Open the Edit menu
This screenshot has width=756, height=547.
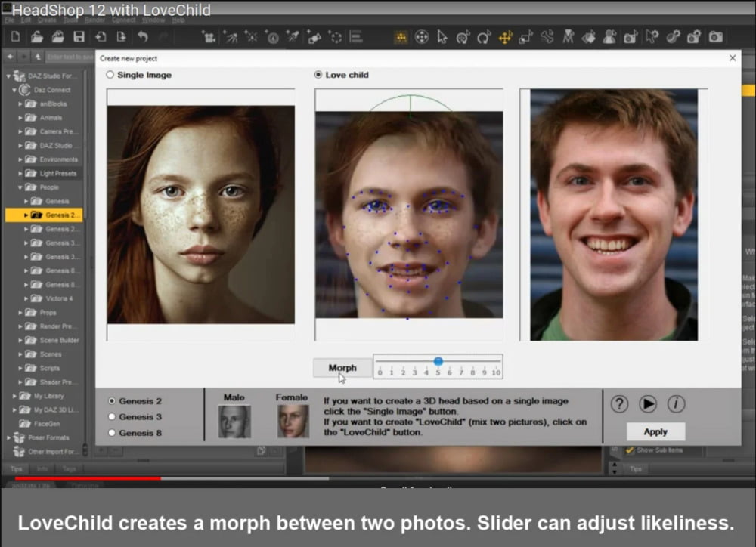(26, 20)
